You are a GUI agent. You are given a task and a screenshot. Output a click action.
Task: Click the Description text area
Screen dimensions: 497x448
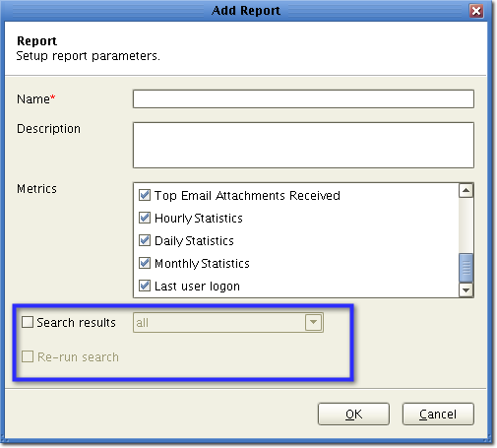[303, 145]
